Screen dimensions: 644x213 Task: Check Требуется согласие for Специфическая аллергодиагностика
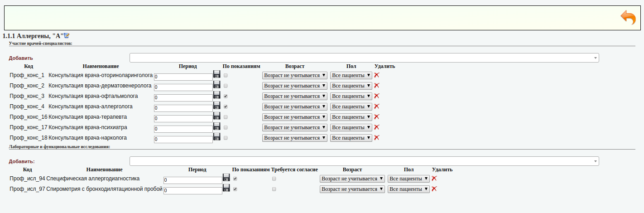pyautogui.click(x=274, y=179)
